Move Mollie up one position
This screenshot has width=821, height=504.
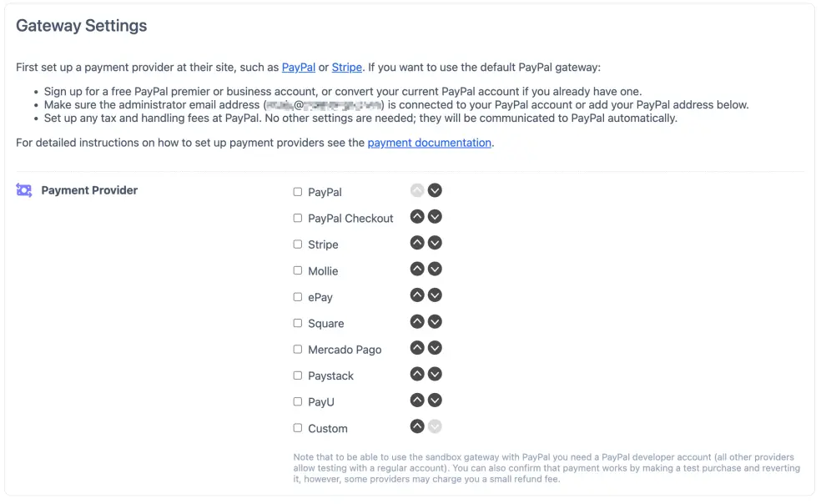417,269
